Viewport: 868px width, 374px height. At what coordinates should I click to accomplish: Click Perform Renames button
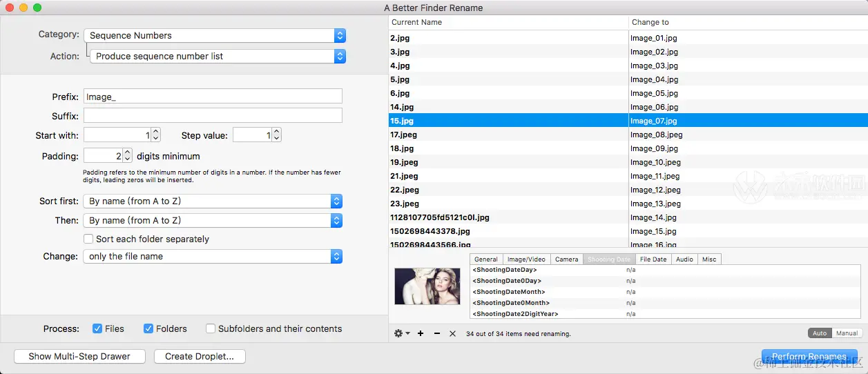[x=809, y=356]
